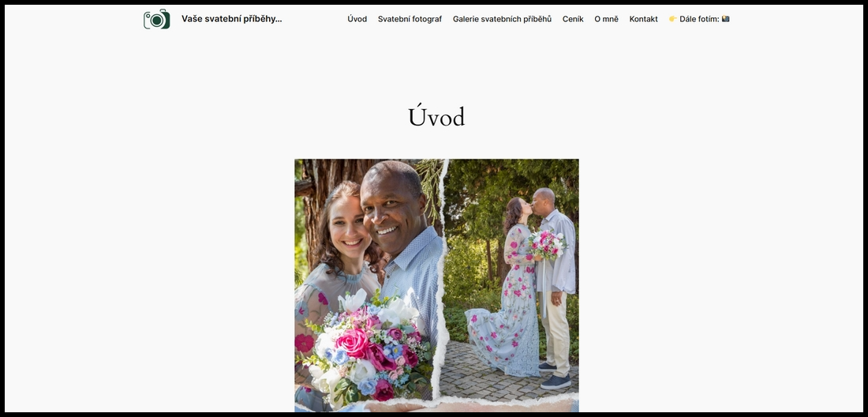This screenshot has height=417, width=868.
Task: Select the Ceník menu item
Action: (573, 19)
